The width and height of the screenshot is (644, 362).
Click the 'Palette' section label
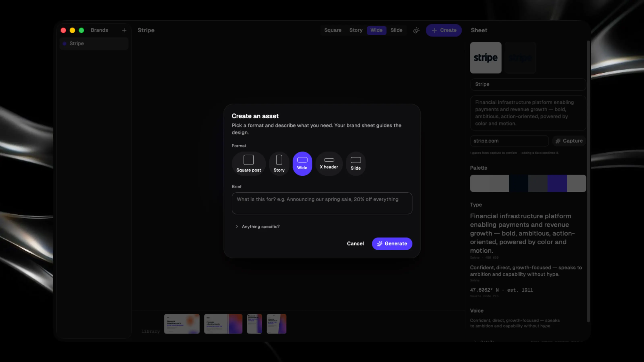point(478,168)
